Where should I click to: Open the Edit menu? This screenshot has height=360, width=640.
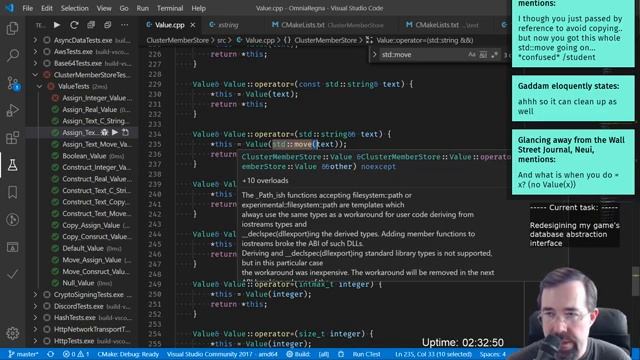pos(47,8)
